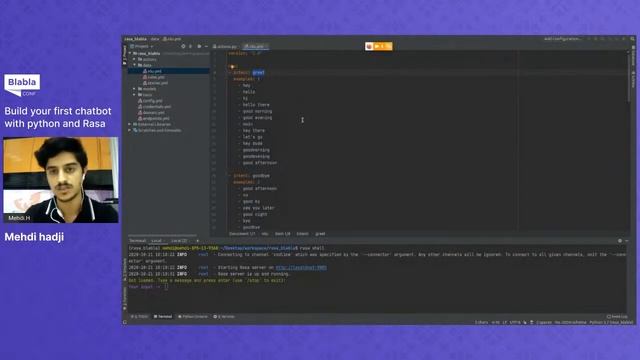This screenshot has height=360, width=640.
Task: Collapse the rasa_blabla project root arrow
Action: (130, 53)
